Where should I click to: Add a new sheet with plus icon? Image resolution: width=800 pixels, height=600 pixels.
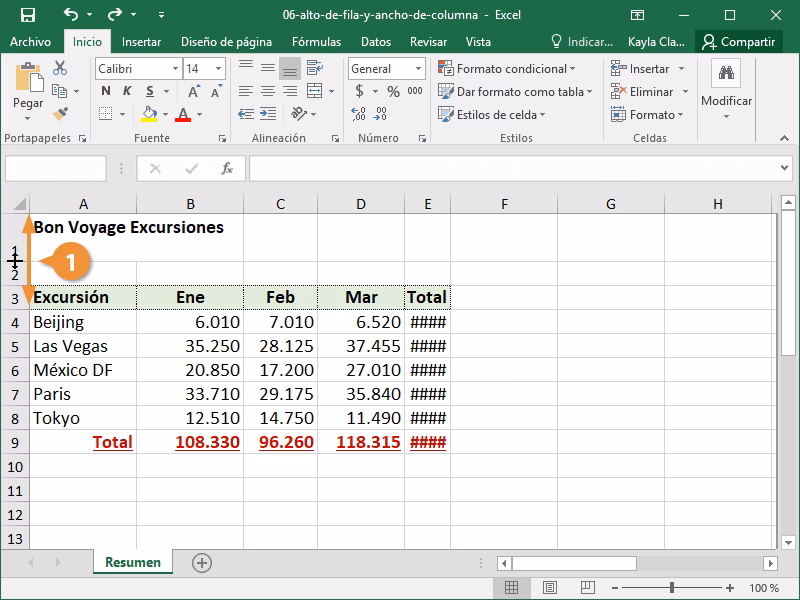(202, 563)
